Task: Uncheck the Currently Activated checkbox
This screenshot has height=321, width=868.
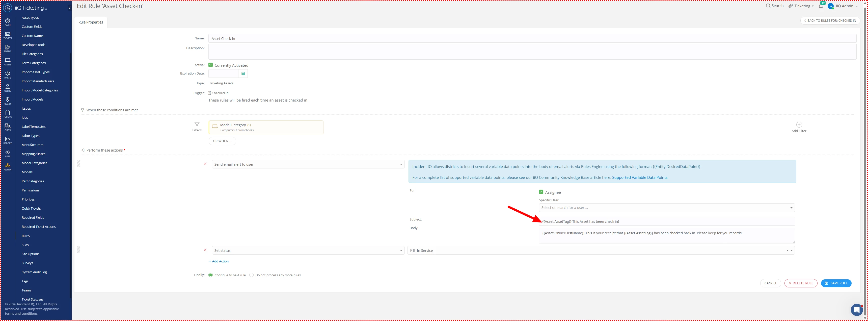Action: pyautogui.click(x=211, y=65)
